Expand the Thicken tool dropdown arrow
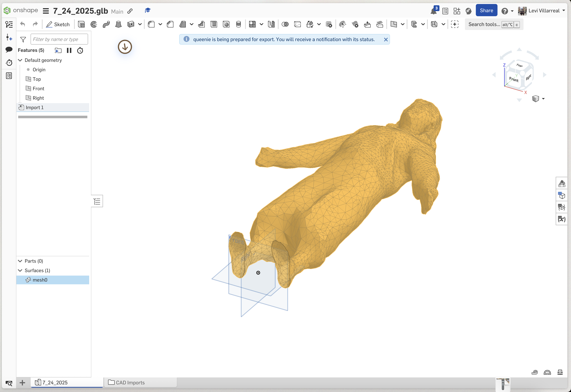Viewport: 571px width, 392px height. point(140,24)
